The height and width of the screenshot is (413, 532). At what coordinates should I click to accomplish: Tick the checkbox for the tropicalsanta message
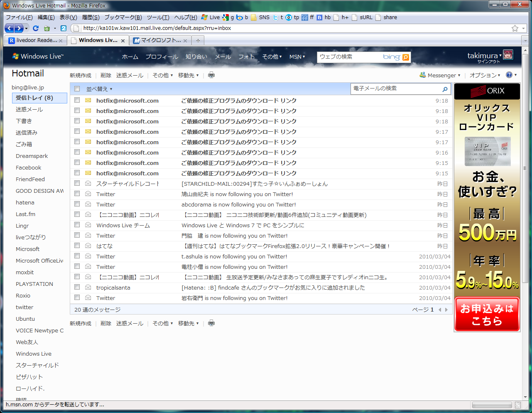[x=77, y=287]
